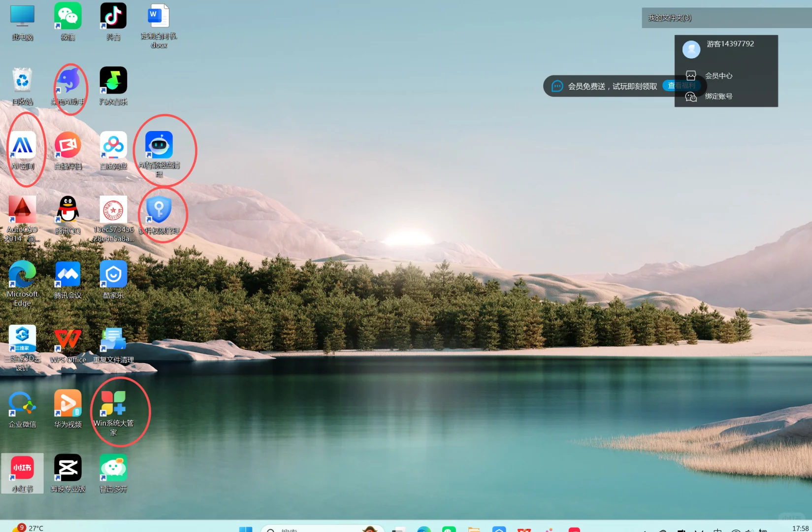Select the 13ec573456 red stamp image file
Screen dimensions: 812x532
point(113,219)
